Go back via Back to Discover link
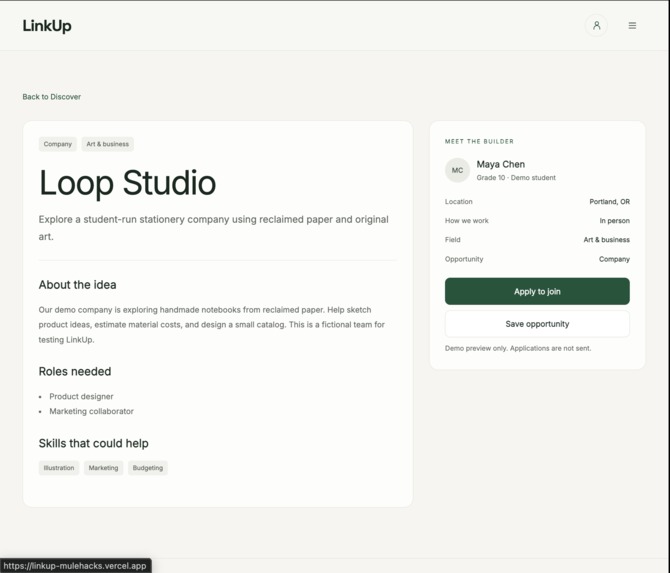This screenshot has height=573, width=670. click(x=52, y=97)
